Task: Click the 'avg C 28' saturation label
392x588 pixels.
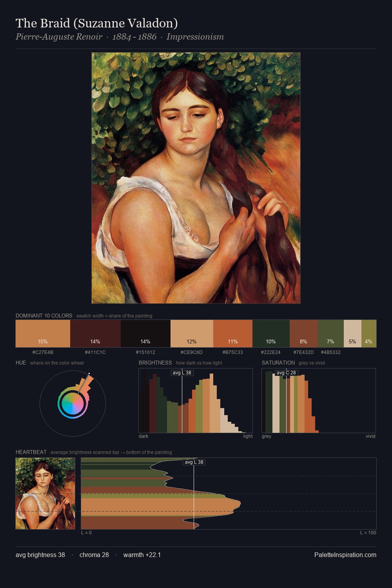Action: click(x=286, y=373)
